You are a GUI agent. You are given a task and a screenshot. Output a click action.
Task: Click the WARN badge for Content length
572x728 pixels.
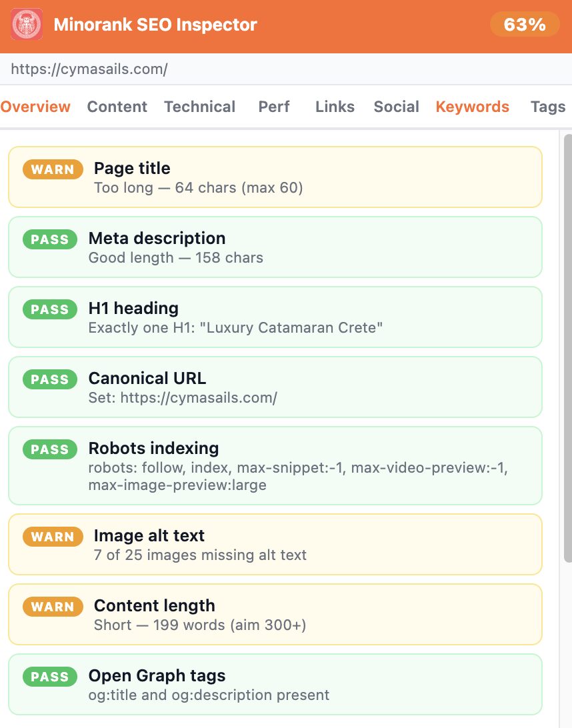coord(53,607)
